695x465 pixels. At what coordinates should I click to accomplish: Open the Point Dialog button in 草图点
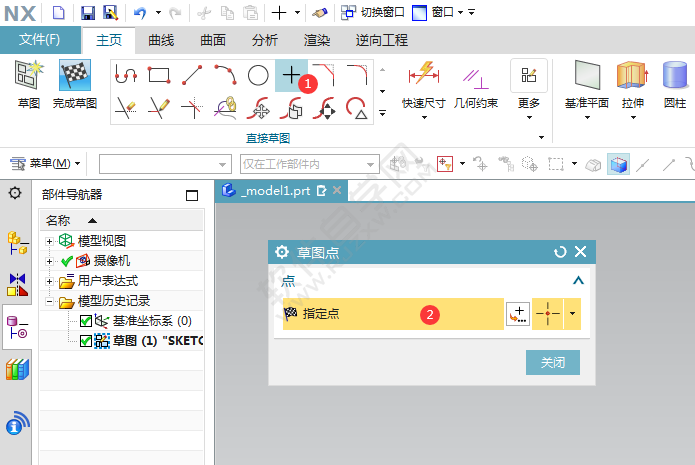coord(518,314)
